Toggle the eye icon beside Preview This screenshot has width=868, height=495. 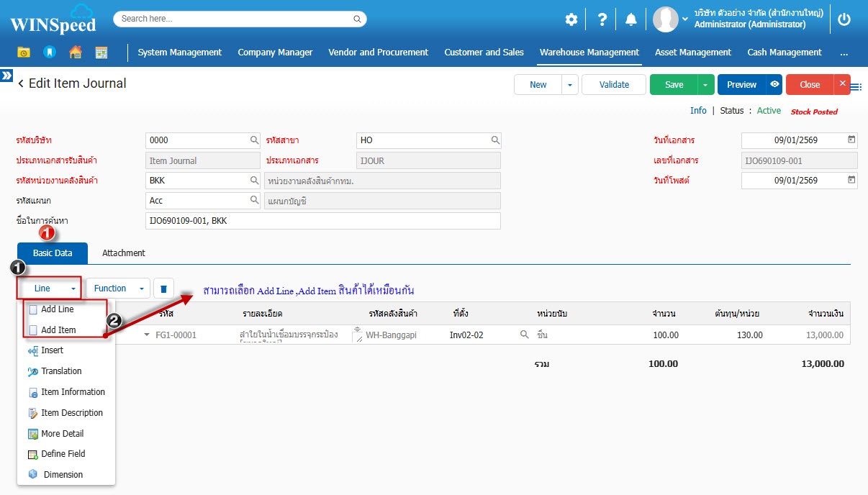(774, 84)
